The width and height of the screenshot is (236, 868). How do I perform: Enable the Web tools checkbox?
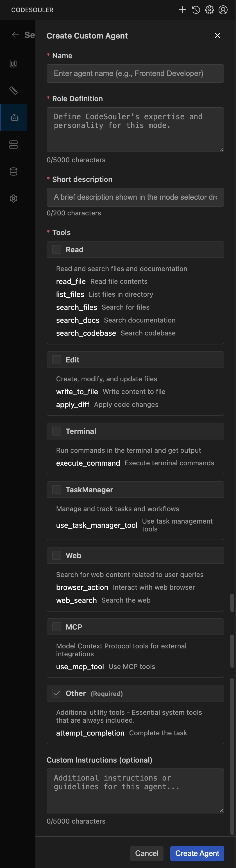pyautogui.click(x=57, y=555)
